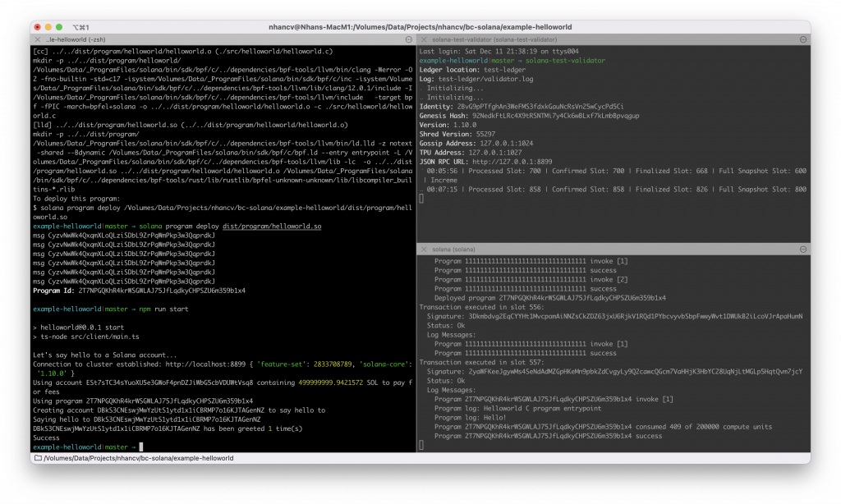Click the 'consumed 409 of 200000 compute units' line
The width and height of the screenshot is (841, 504).
pos(604,427)
